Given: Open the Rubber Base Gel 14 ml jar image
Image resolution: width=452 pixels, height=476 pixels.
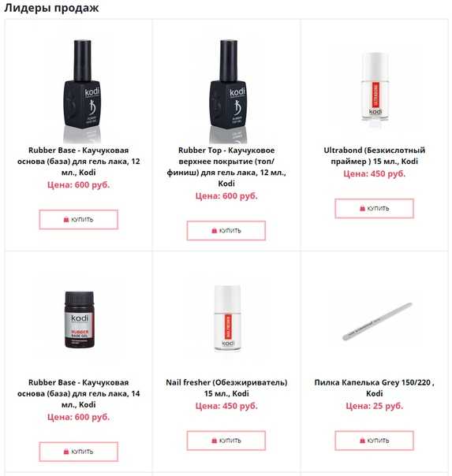Looking at the screenshot, I should click(79, 319).
